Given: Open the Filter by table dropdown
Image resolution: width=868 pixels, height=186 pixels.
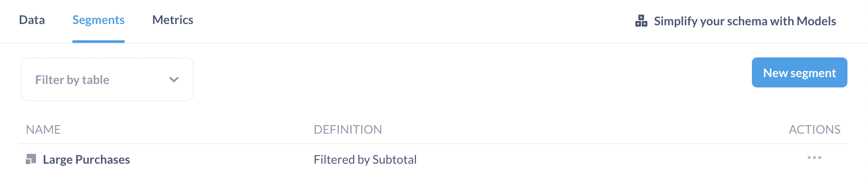Looking at the screenshot, I should pyautogui.click(x=107, y=80).
